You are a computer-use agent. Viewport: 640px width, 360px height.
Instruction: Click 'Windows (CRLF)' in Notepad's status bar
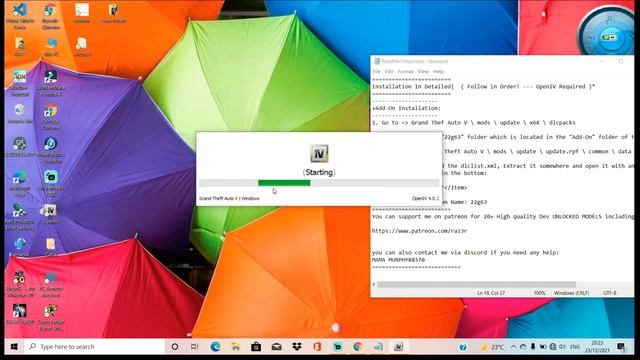point(571,293)
